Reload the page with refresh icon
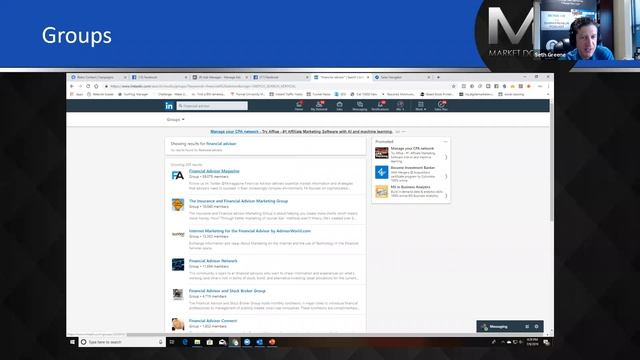Viewport: 640px width, 360px height. pos(88,86)
